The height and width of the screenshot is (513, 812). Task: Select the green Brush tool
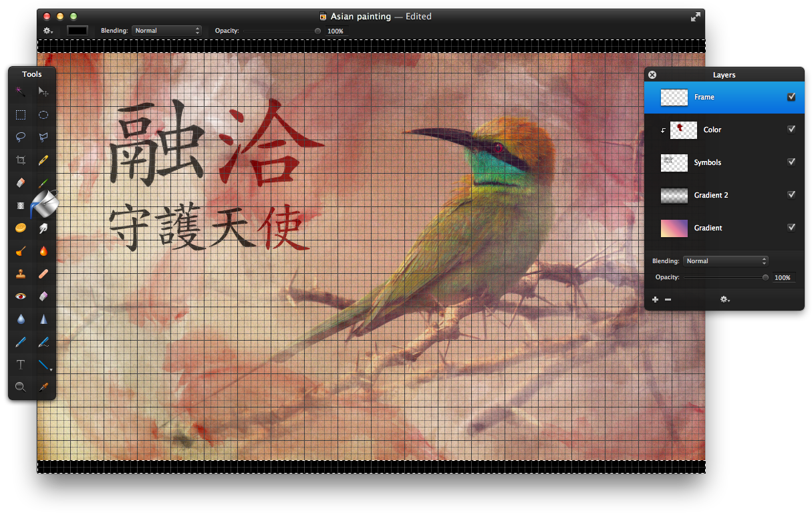43,182
